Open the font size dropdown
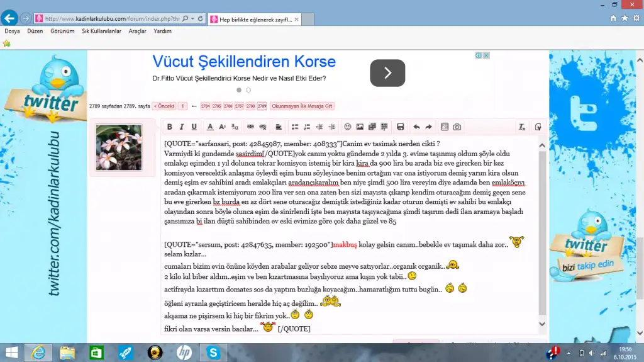Screen dimensions: 644x362 (x=222, y=127)
